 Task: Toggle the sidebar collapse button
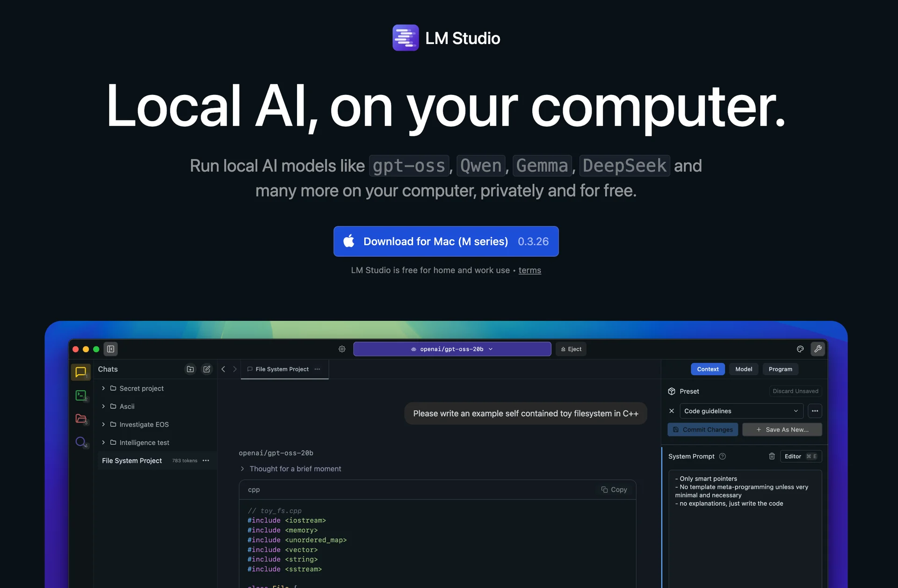111,349
